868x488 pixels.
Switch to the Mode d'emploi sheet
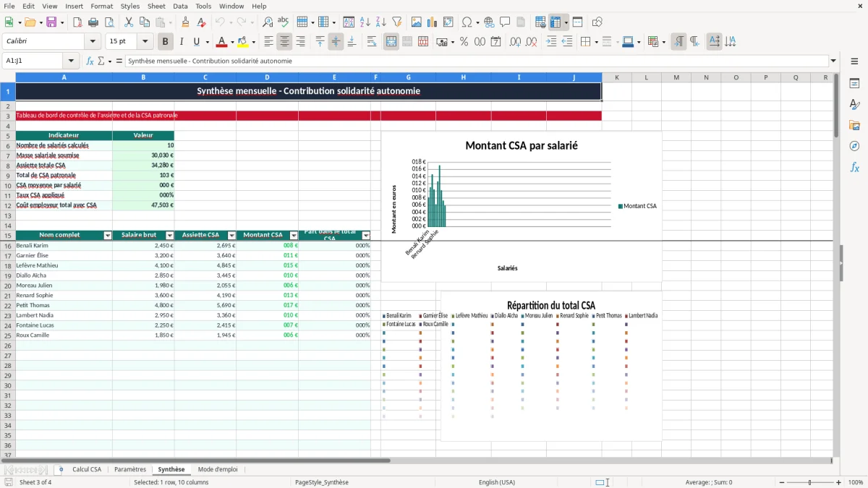click(x=218, y=469)
